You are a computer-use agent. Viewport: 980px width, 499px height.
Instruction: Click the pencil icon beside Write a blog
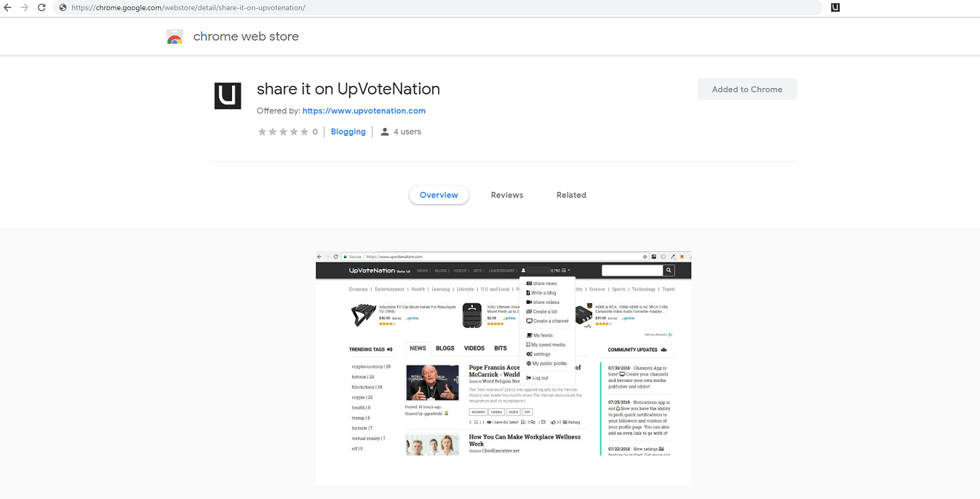point(528,292)
